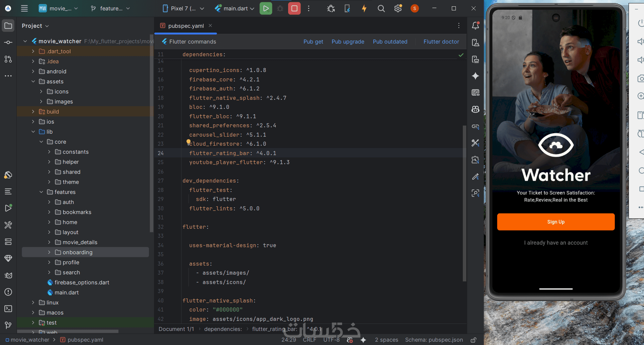Open the Problems tool window
The height and width of the screenshot is (345, 644).
[8, 292]
